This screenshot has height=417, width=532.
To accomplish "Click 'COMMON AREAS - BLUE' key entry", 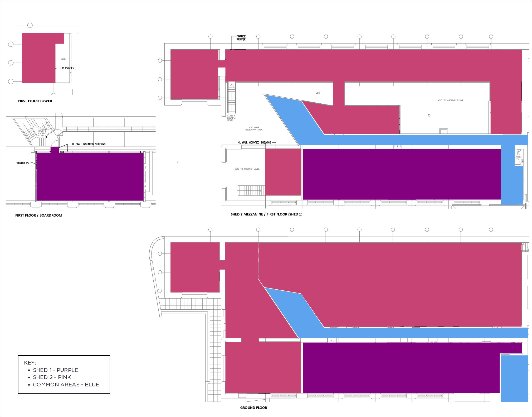I will tap(66, 385).
